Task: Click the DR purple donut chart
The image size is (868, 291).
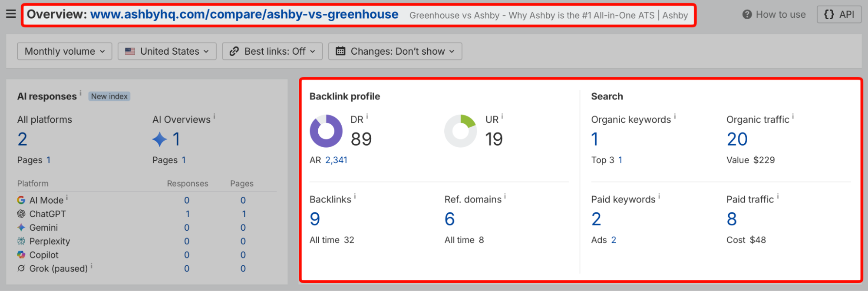Action: [326, 131]
